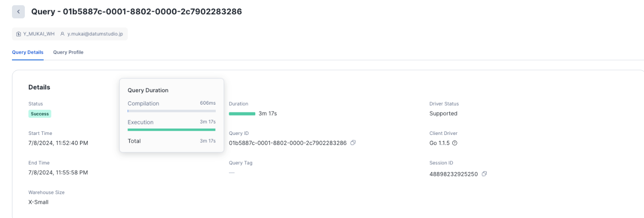644x218 pixels.
Task: Copy the Query ID value
Action: pos(353,143)
